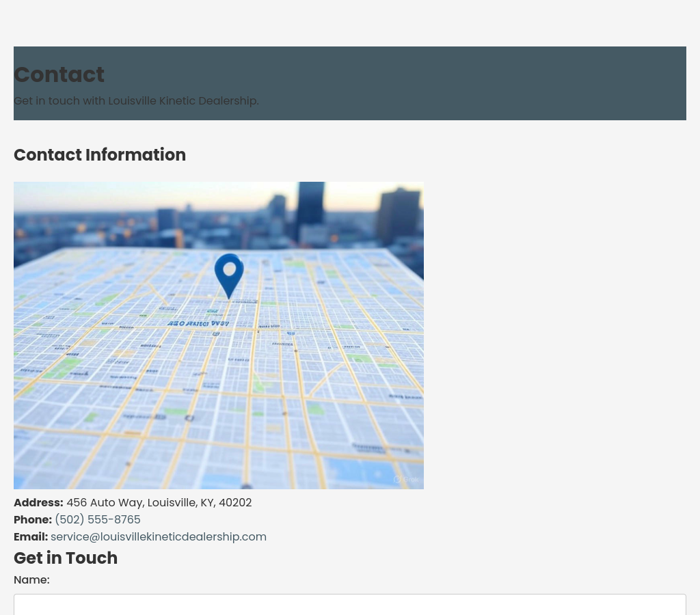Click the Louisville Kinetic Dealership tagline
The image size is (700, 615).
pos(136,100)
